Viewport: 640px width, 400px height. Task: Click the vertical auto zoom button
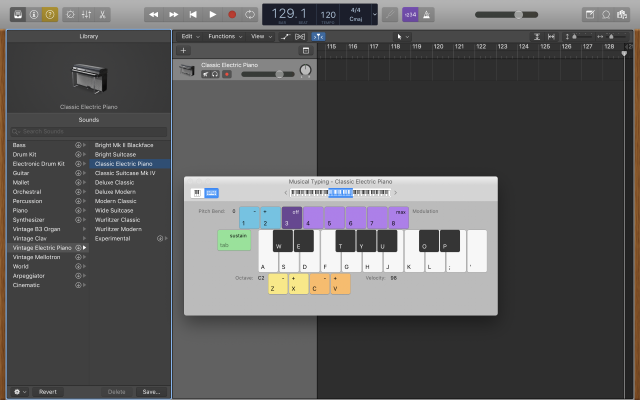pyautogui.click(x=537, y=37)
